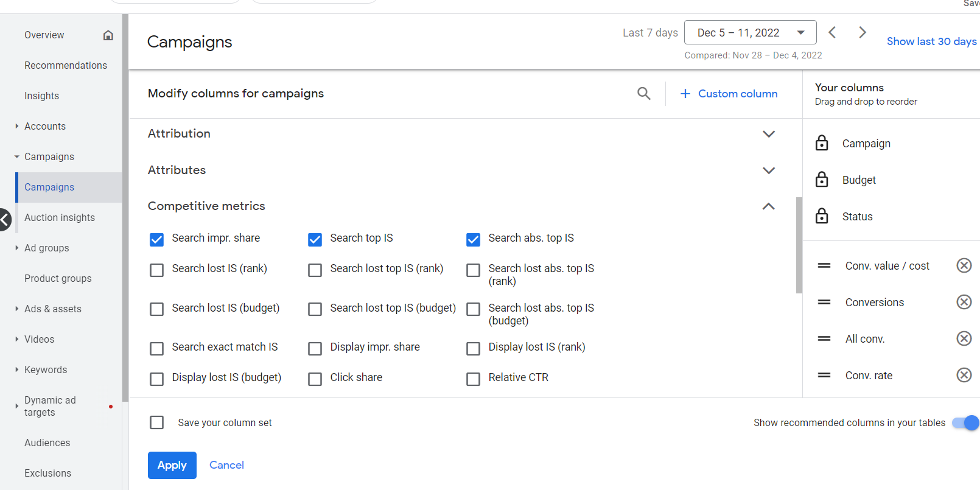Expand the Attribution section
The image size is (980, 490).
coord(769,134)
